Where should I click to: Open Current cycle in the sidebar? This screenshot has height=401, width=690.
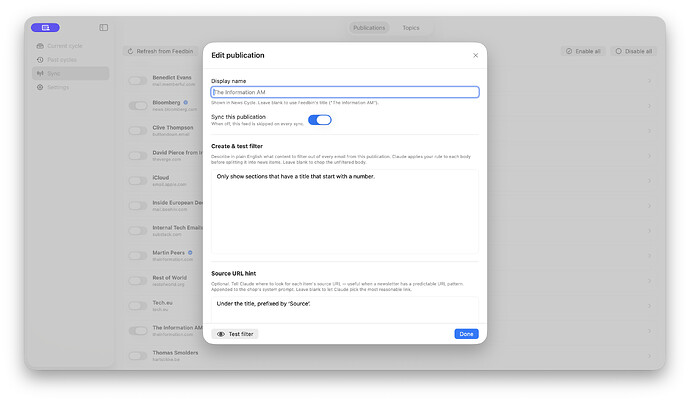pos(70,46)
